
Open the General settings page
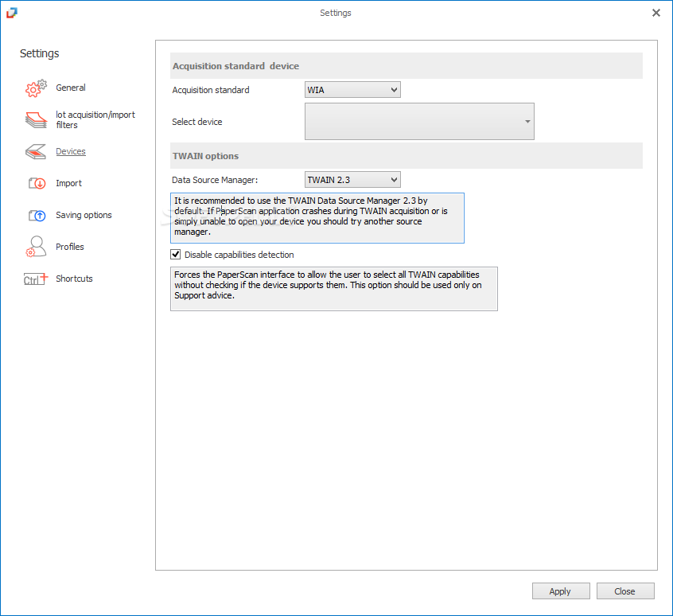(x=70, y=88)
